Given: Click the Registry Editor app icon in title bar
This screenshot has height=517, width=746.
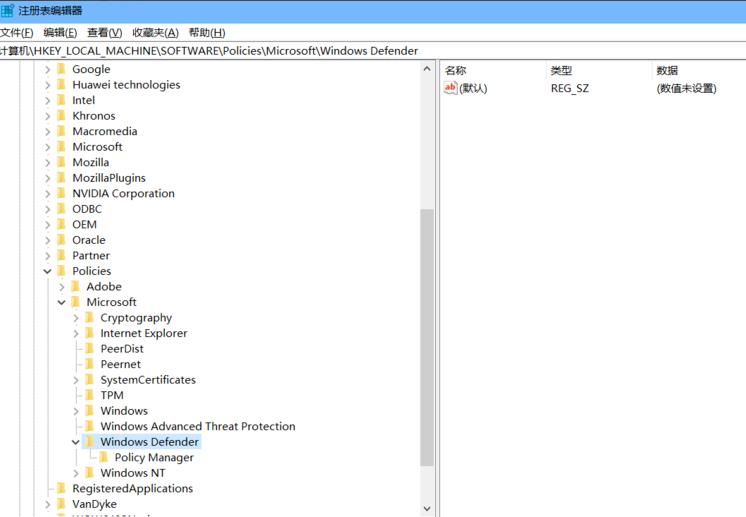Looking at the screenshot, I should [7, 10].
